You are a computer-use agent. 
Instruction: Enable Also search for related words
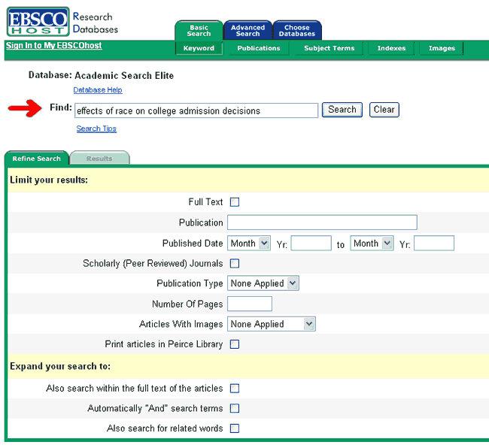click(x=235, y=428)
